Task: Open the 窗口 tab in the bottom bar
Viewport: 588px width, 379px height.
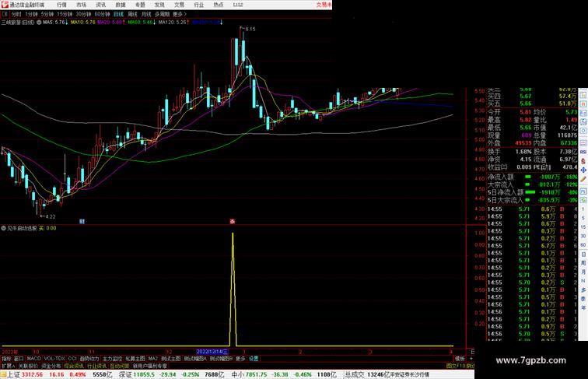Action: (19, 359)
